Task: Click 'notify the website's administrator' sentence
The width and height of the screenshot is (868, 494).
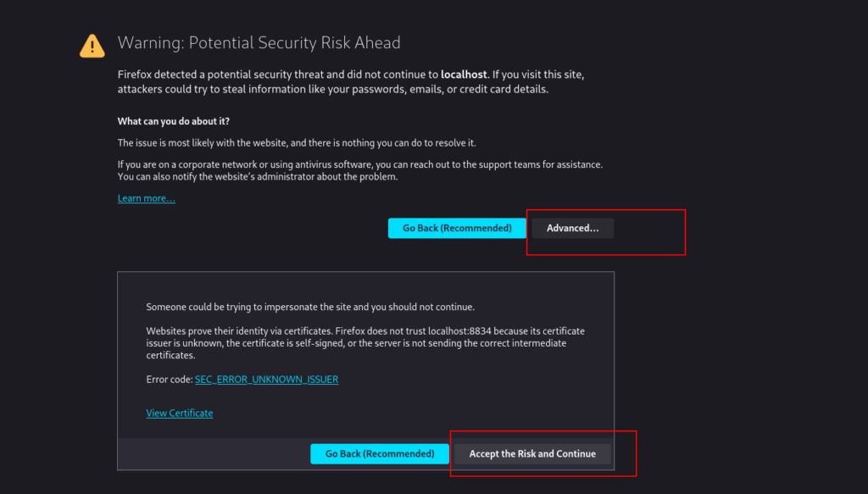Action: pyautogui.click(x=258, y=176)
